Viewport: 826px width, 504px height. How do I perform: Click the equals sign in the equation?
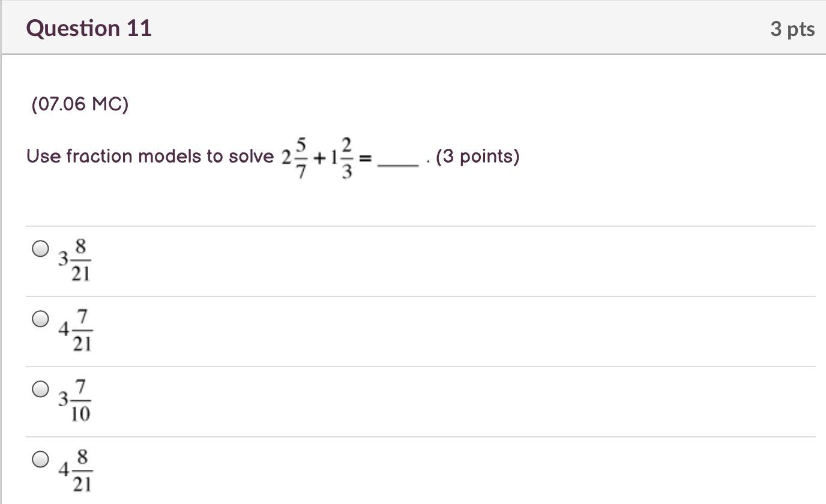point(365,159)
